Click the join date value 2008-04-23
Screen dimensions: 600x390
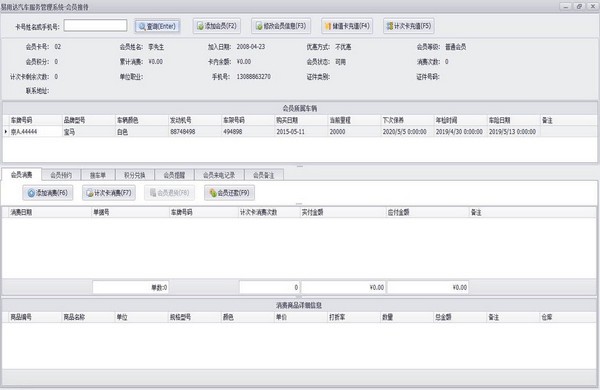tap(251, 47)
